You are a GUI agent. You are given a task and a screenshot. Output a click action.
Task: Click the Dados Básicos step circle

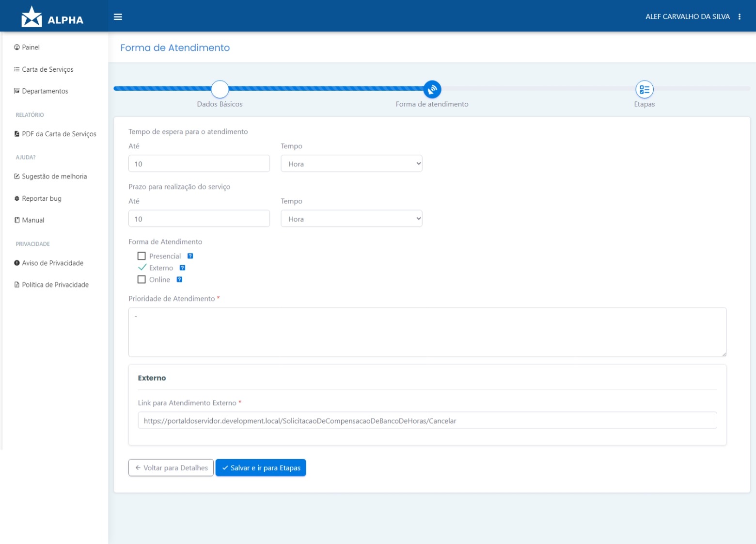click(220, 89)
